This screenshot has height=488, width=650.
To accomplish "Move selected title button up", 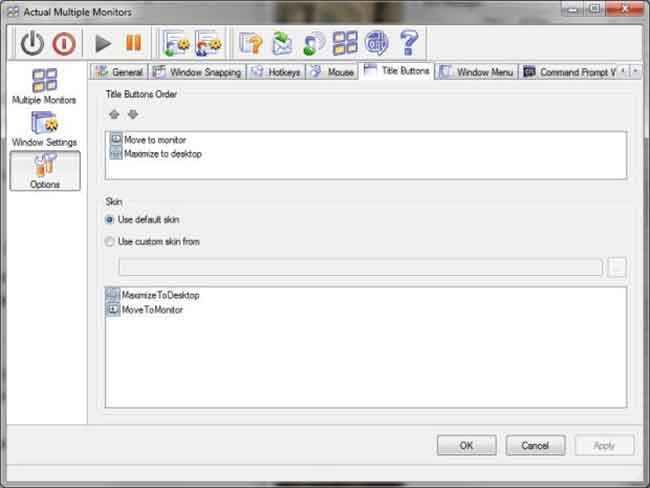I will [114, 114].
